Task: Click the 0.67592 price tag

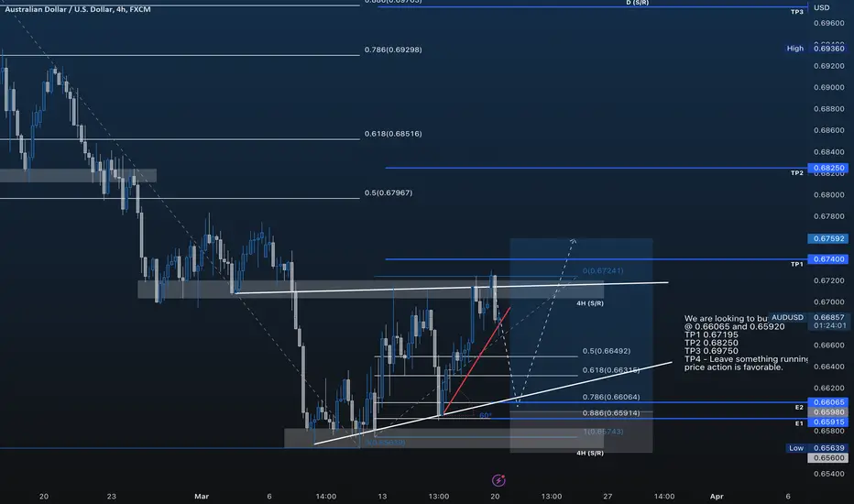Action: pos(827,238)
